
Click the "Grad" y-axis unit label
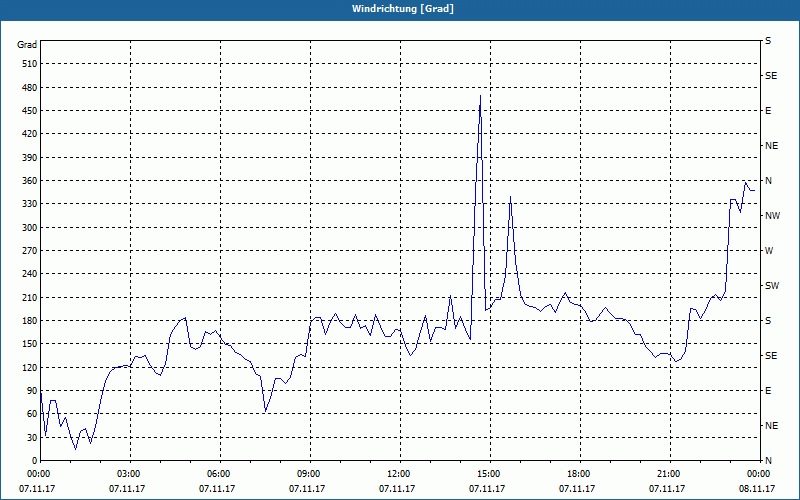click(x=27, y=45)
